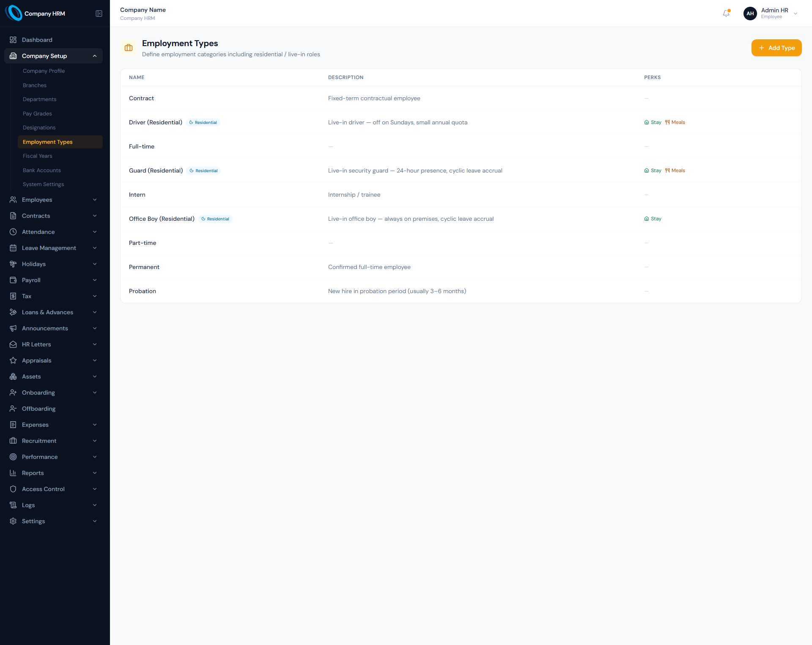Expand the Employees chevron
The height and width of the screenshot is (645, 812).
[x=95, y=200]
